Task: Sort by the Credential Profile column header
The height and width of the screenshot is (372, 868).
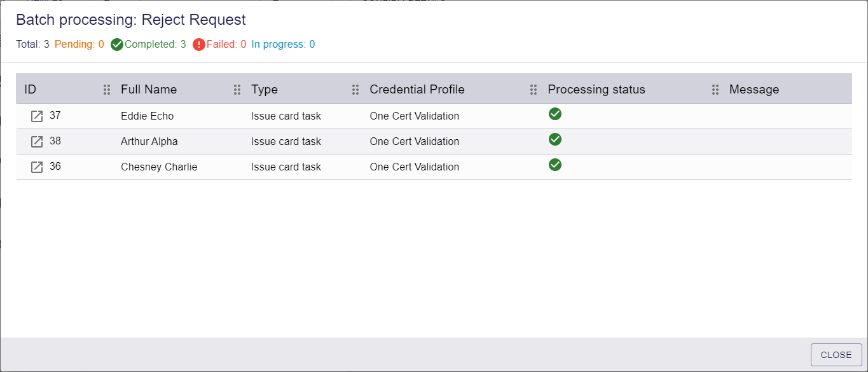Action: coord(417,90)
